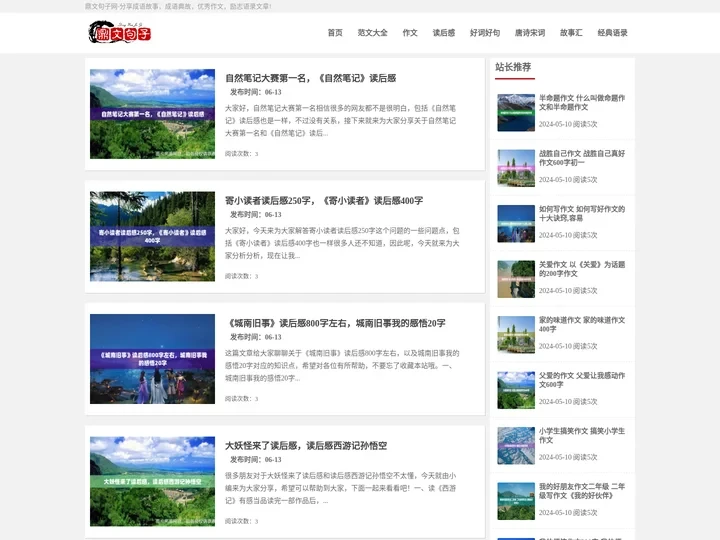Click the 自然笔记大赛 article thumbnail image
720x540 pixels.
152,114
